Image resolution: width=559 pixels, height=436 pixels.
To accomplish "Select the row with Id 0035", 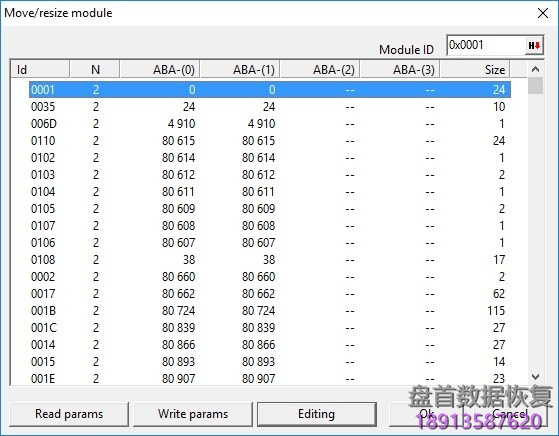I will (x=270, y=107).
